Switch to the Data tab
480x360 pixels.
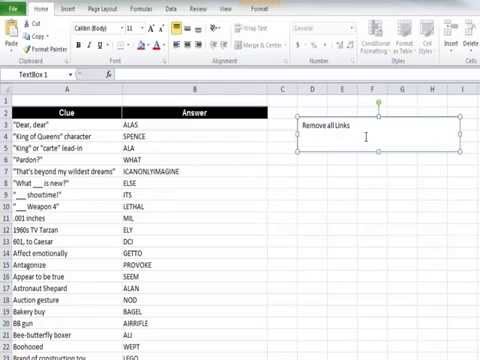(171, 9)
